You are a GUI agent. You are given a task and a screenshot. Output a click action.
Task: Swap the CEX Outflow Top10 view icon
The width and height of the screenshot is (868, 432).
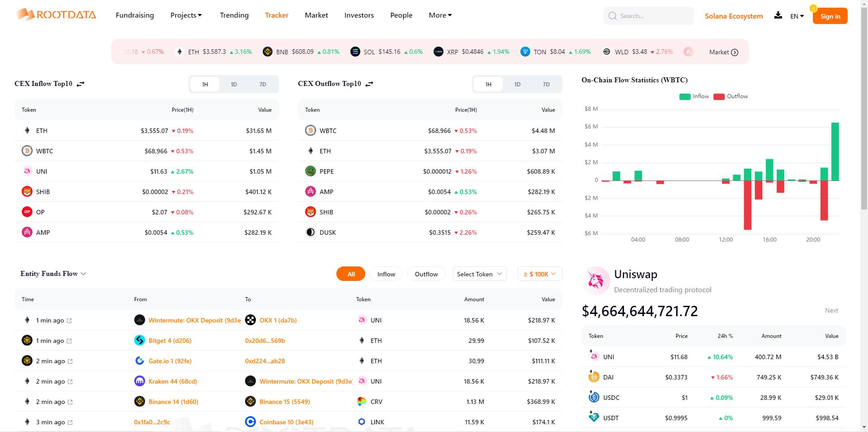point(369,84)
